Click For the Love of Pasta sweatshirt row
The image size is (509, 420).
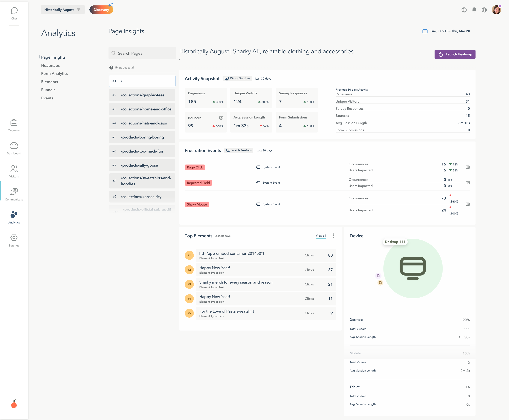click(266, 313)
